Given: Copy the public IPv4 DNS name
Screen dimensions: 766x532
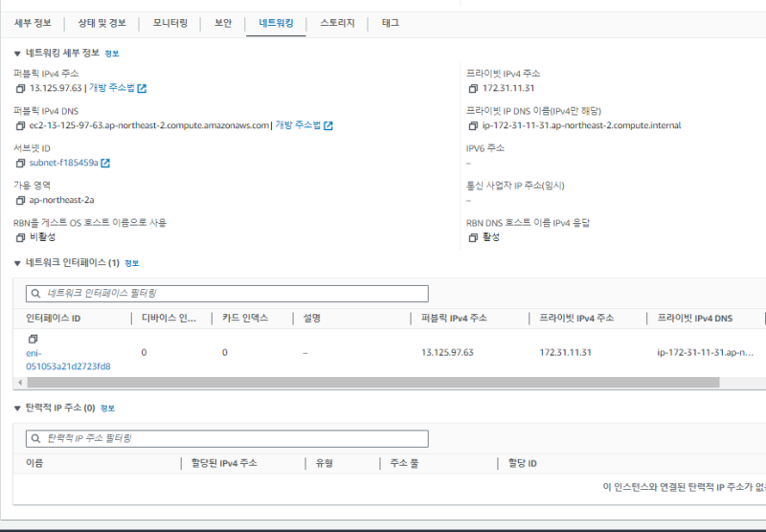Looking at the screenshot, I should point(20,125).
